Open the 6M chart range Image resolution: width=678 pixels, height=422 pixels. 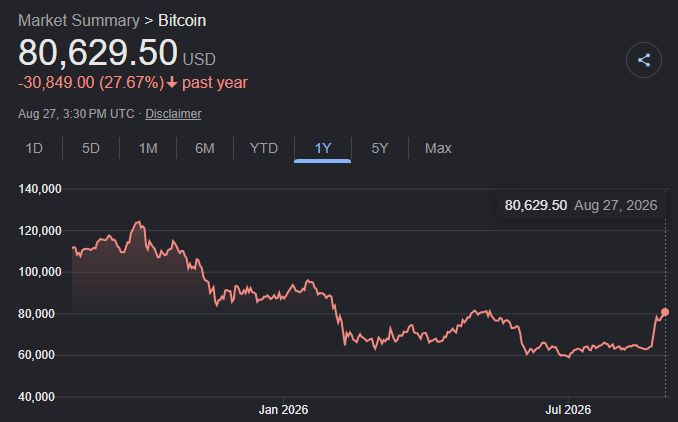coord(205,148)
